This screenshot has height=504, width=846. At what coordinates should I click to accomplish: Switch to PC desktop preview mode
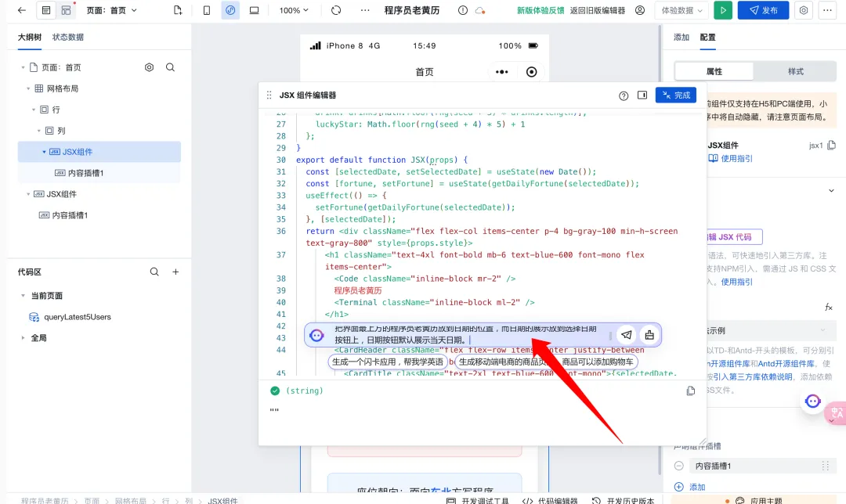click(x=254, y=10)
